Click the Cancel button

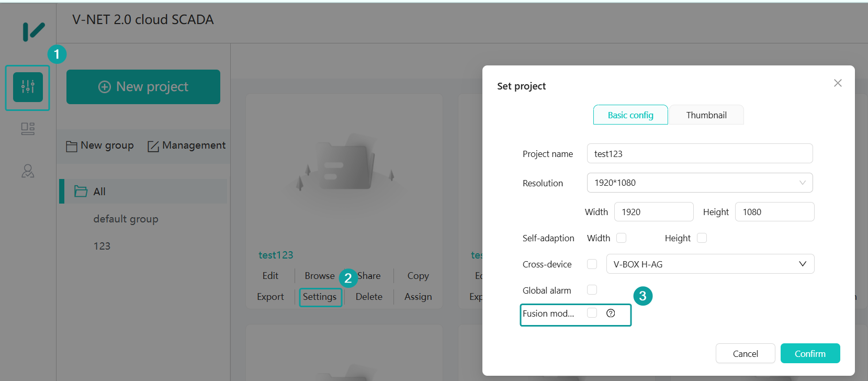point(745,353)
